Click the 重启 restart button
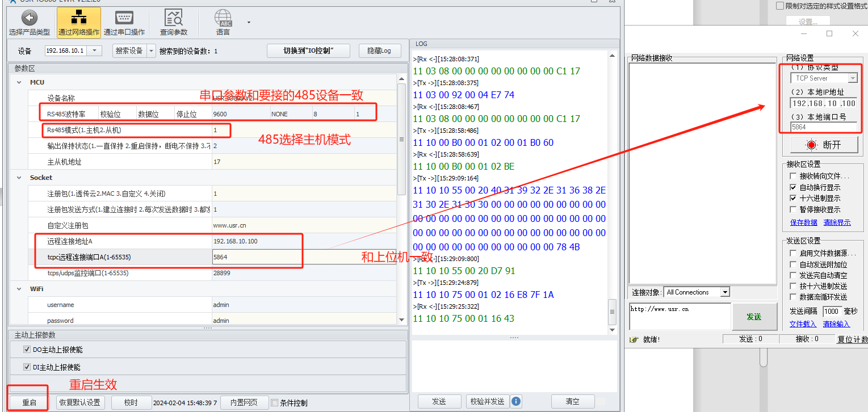Screen dimensions: 868x412 (29, 402)
